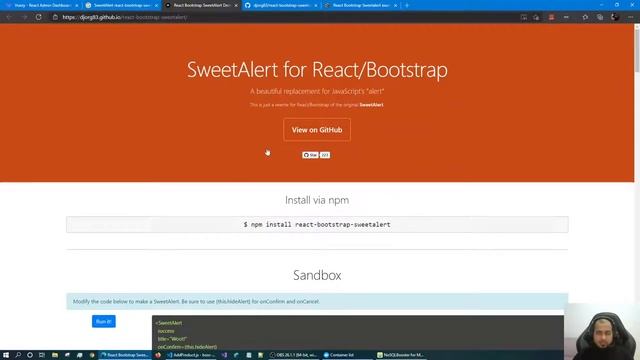This screenshot has height=360, width=640.
Task: Click the profile avatar in the browser toolbar
Action: [615, 17]
